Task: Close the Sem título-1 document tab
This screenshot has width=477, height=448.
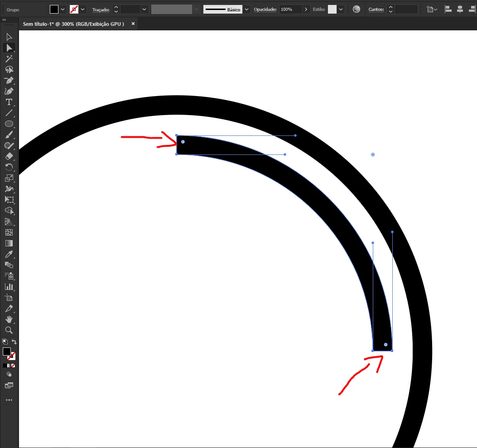Action: pos(133,24)
